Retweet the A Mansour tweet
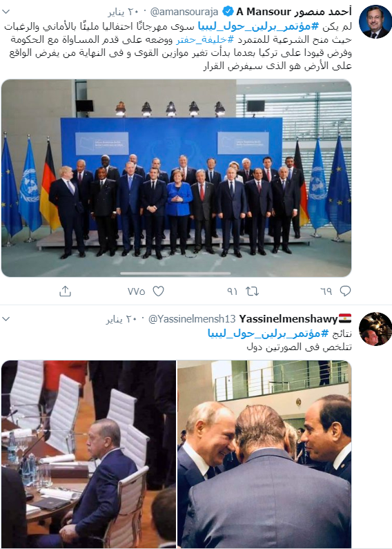 252,291
